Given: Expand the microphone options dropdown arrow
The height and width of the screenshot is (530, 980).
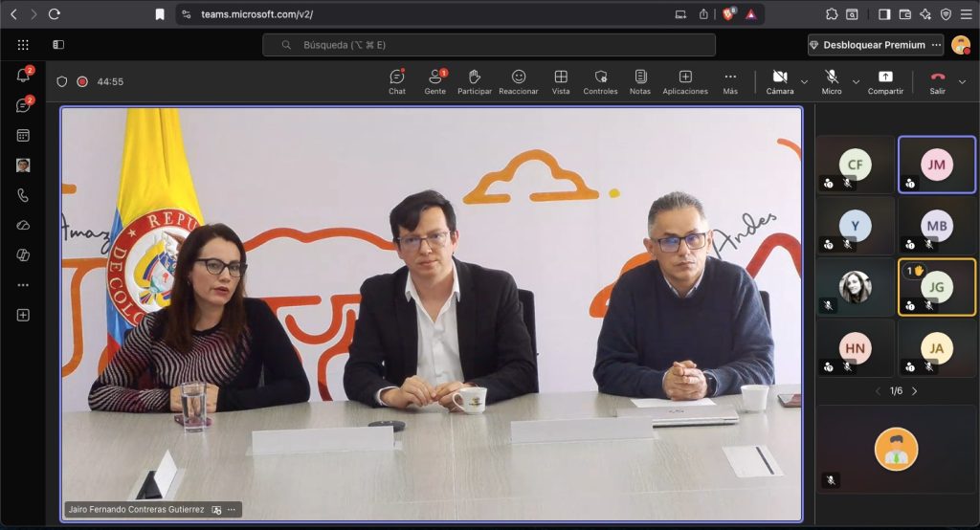Looking at the screenshot, I should (856, 82).
